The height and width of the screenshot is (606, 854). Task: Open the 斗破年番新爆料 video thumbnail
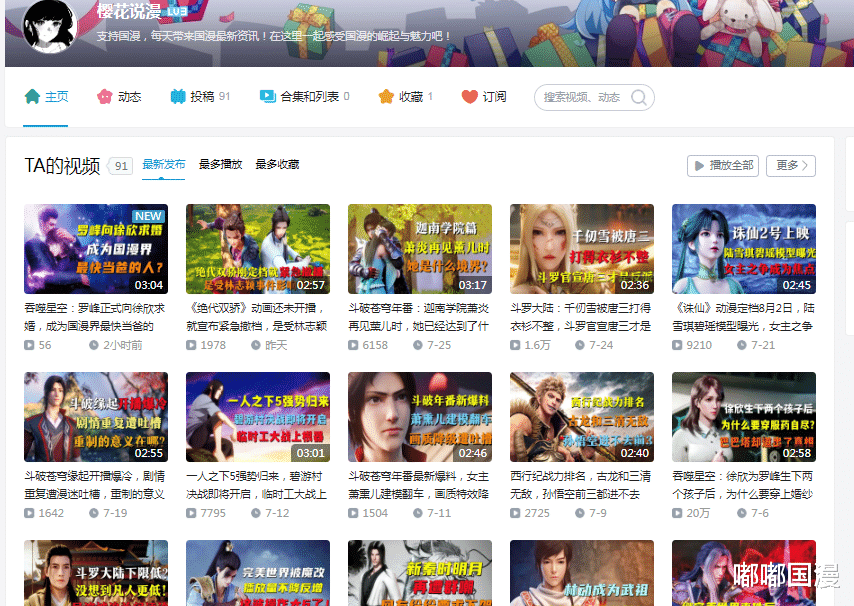pos(420,417)
